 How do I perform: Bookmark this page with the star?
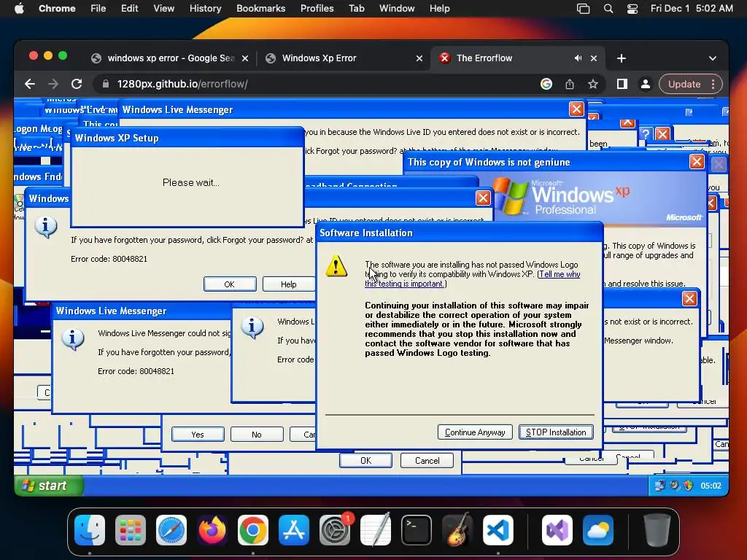pos(592,84)
